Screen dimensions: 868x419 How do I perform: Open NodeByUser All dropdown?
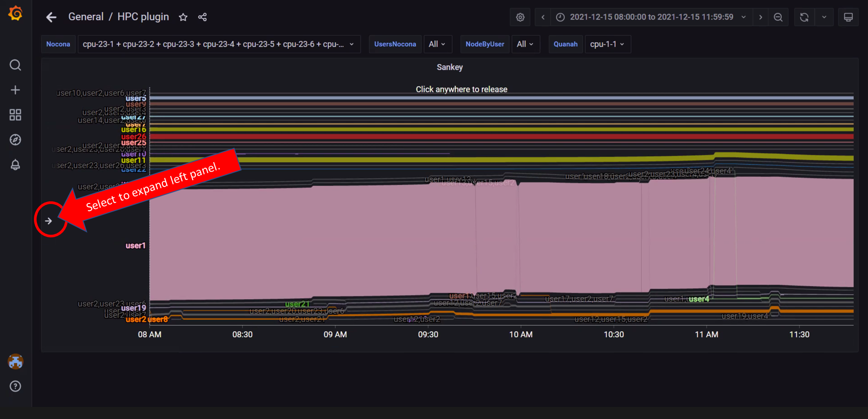525,44
